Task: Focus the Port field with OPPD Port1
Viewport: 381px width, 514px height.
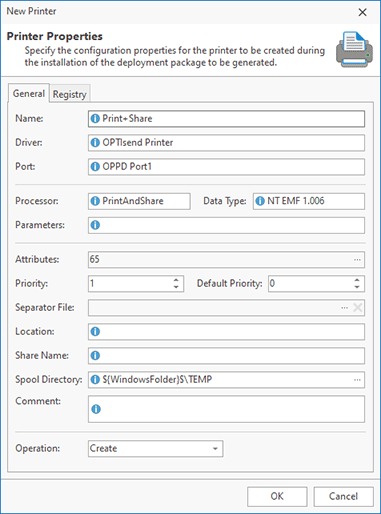Action: pos(226,167)
